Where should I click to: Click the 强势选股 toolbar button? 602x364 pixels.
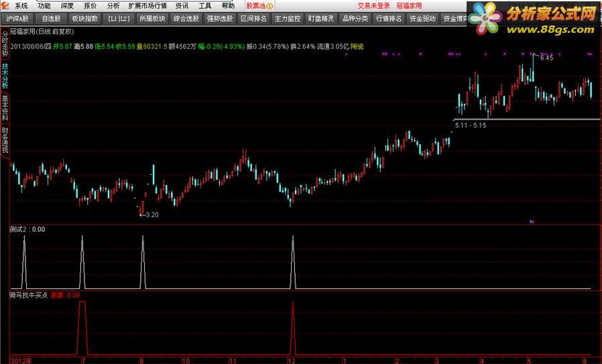[x=220, y=18]
